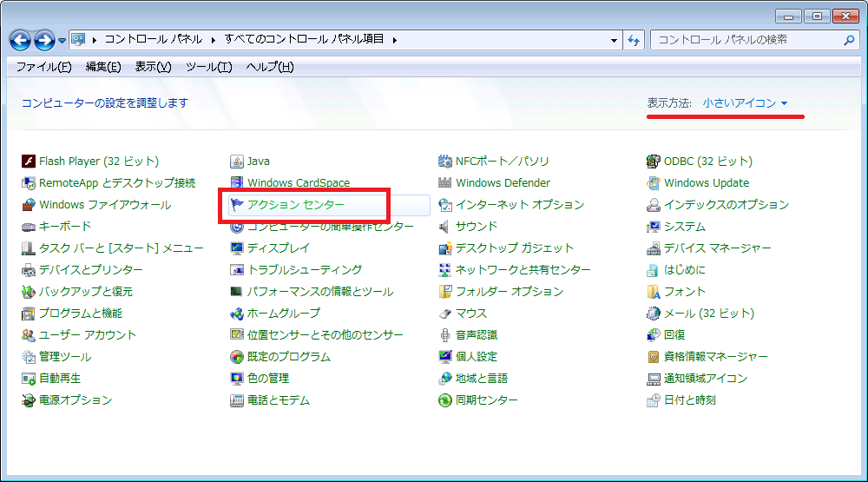
Task: Click the ホームグループ icon
Action: (237, 314)
